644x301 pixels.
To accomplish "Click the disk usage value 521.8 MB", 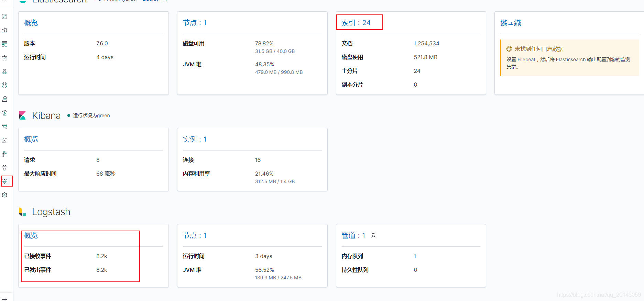I will pos(426,57).
